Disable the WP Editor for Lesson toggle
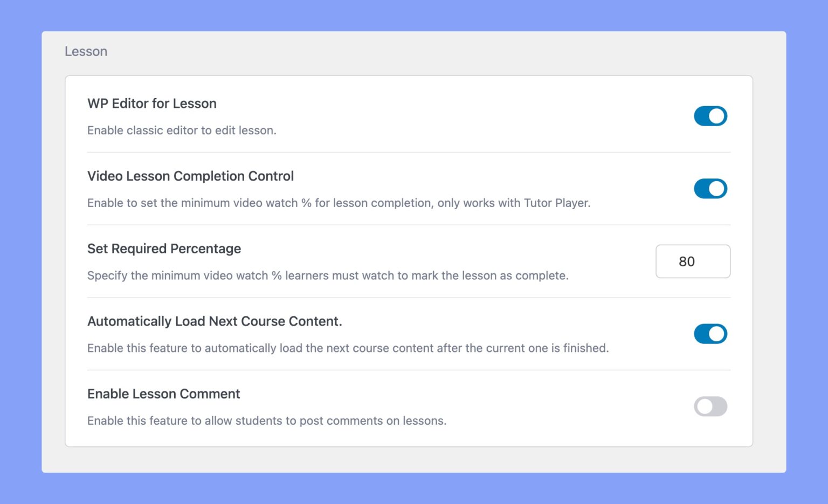The height and width of the screenshot is (504, 828). point(710,116)
